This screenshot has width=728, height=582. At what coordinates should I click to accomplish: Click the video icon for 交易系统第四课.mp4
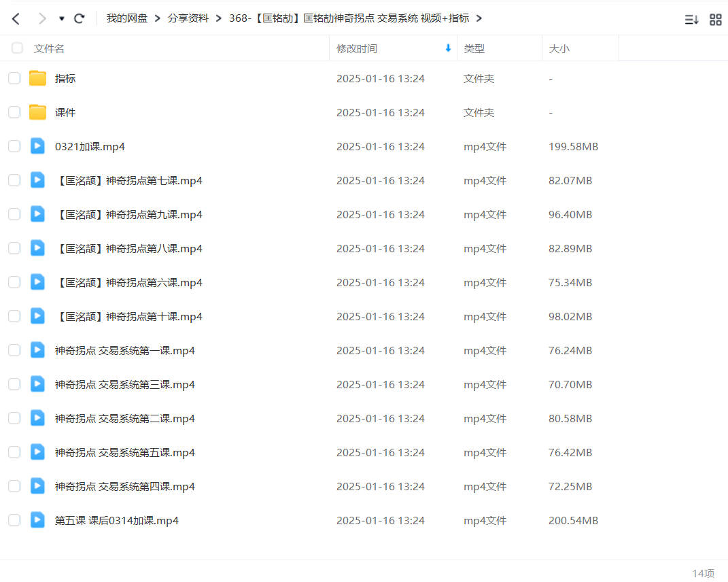(37, 485)
